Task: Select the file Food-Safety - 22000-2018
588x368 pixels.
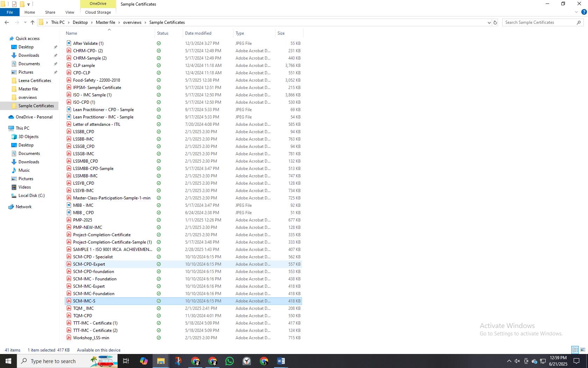Action: (97, 80)
